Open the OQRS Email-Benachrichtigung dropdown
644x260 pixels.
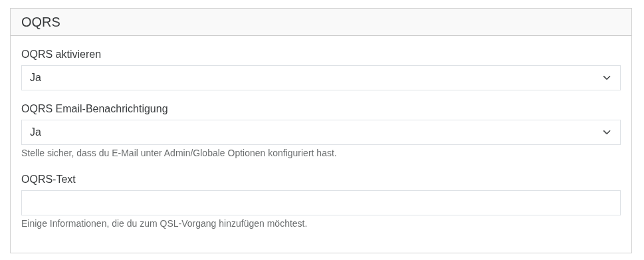click(x=321, y=132)
